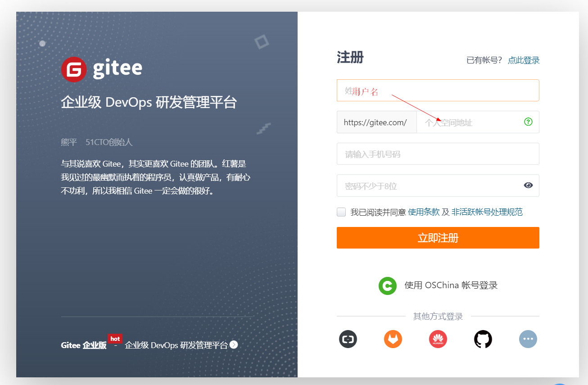Show more login methods ellipsis icon

(528, 339)
